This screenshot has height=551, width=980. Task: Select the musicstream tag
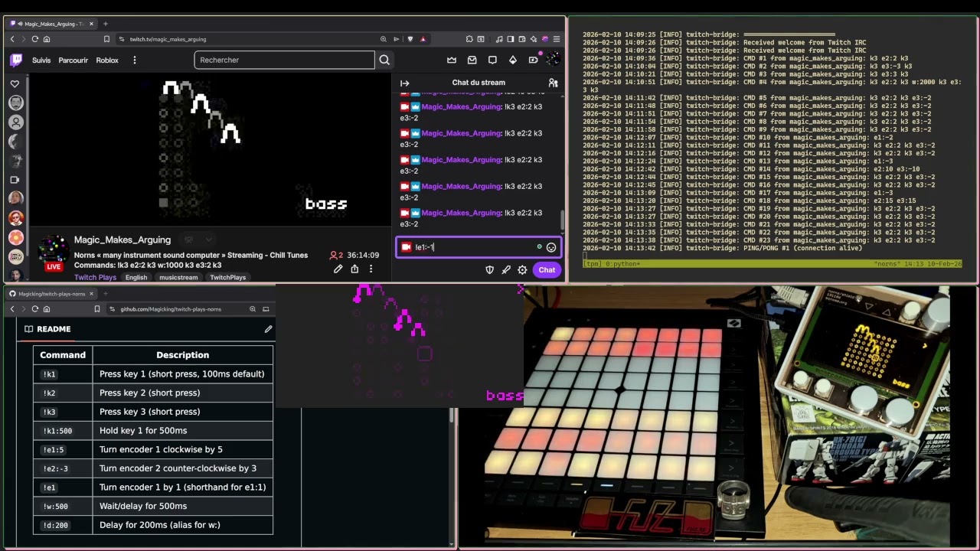pyautogui.click(x=178, y=277)
